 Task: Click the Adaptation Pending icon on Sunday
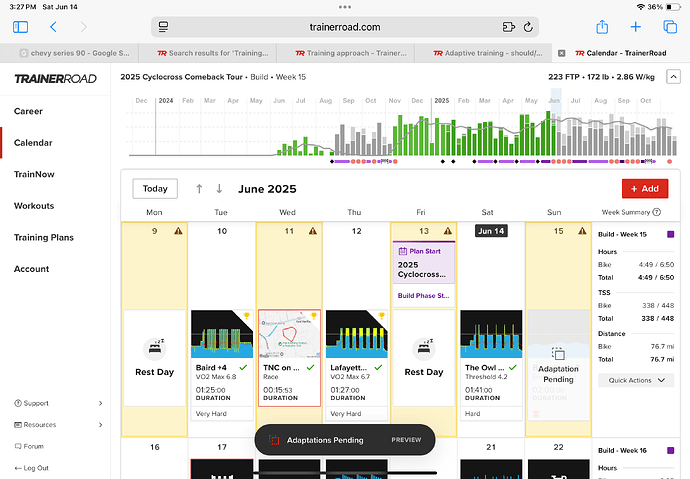click(x=558, y=354)
